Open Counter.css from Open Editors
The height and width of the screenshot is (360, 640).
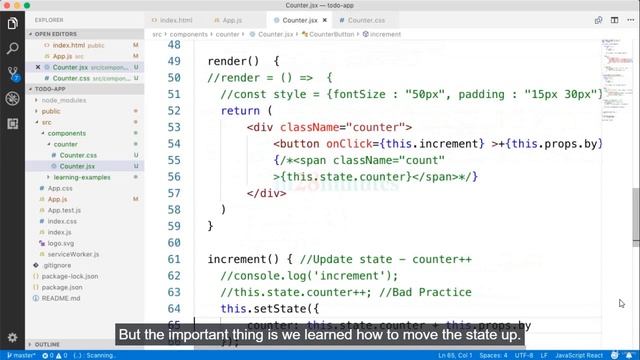(x=71, y=78)
